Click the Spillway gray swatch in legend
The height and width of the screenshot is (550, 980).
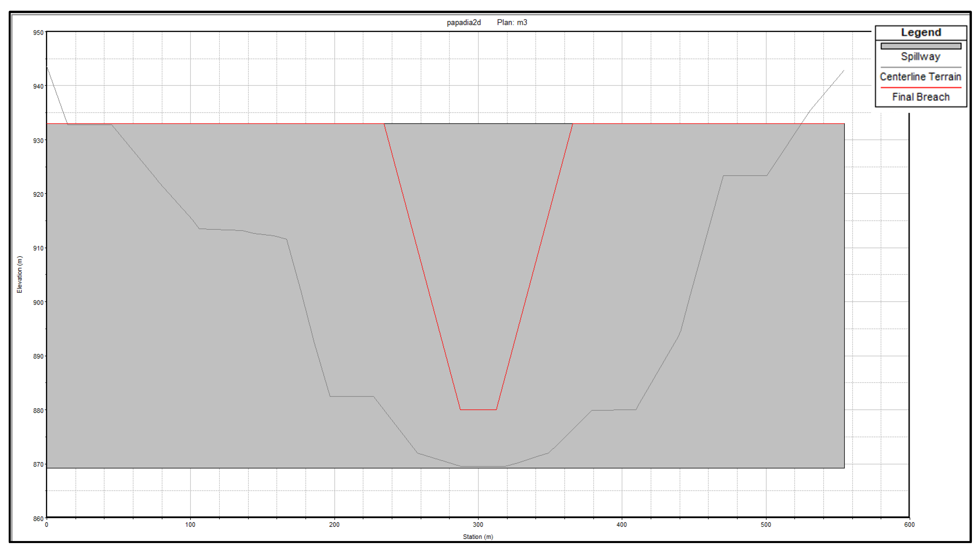920,46
